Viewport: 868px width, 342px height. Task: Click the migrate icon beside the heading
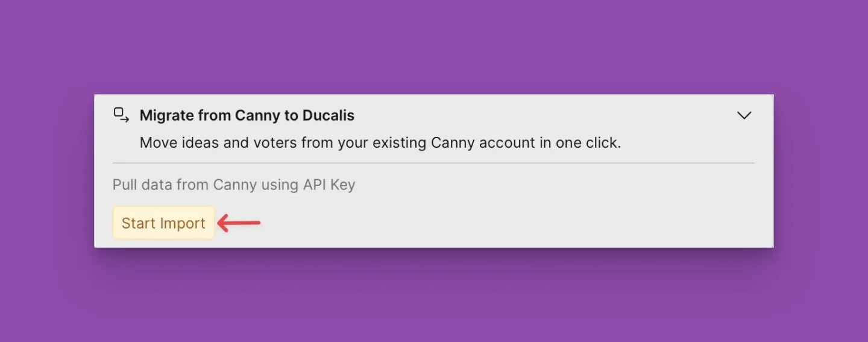[121, 115]
